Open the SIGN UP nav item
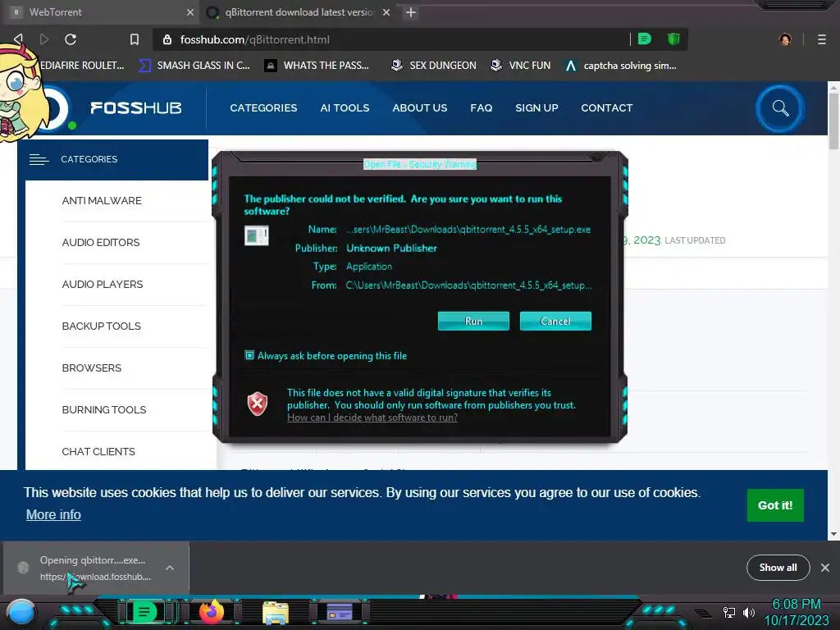The image size is (840, 630). (536, 107)
